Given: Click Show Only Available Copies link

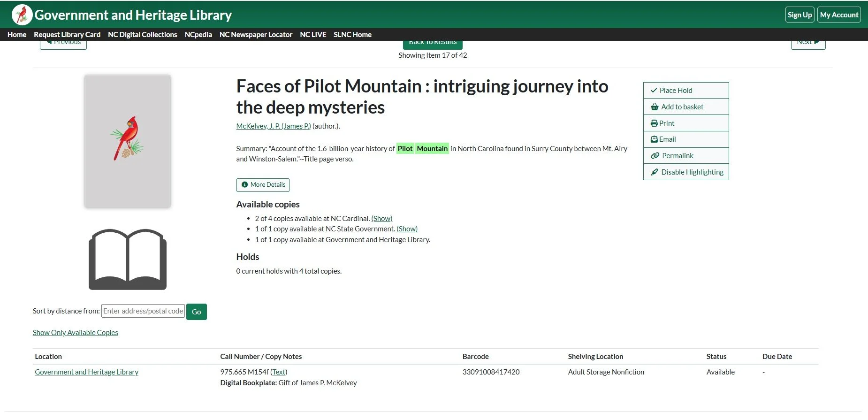Looking at the screenshot, I should point(76,333).
